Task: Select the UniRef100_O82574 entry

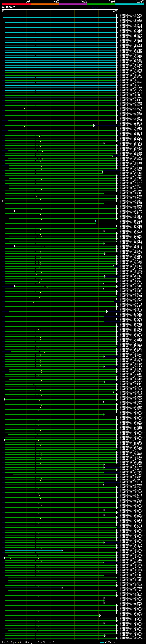Action: pos(131,133)
